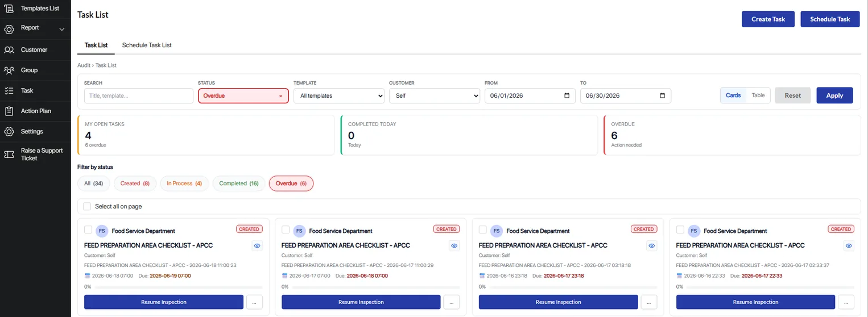Click calendar icon beside 2026-06-16 23:18 start date
868x317 pixels.
[x=482, y=276]
